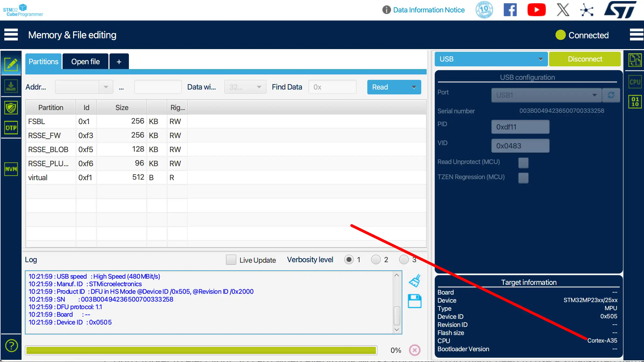Click the PID 0xdf11 field
644x362 pixels.
(x=520, y=127)
